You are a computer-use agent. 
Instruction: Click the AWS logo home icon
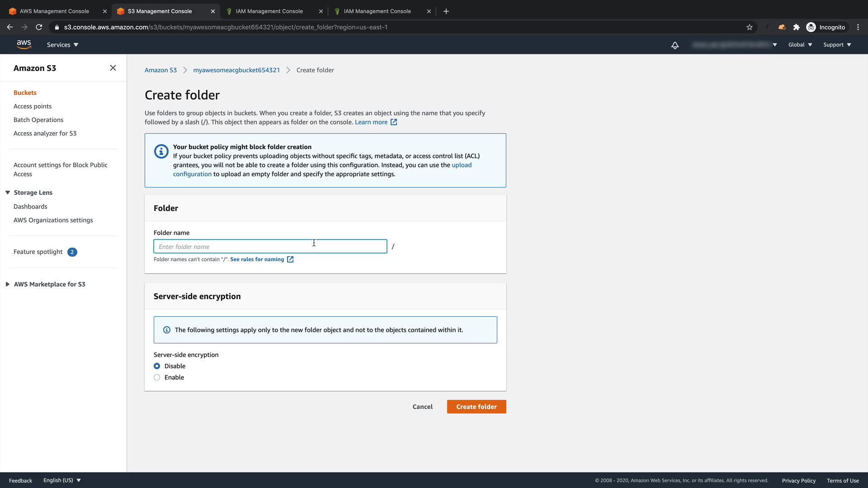(24, 44)
